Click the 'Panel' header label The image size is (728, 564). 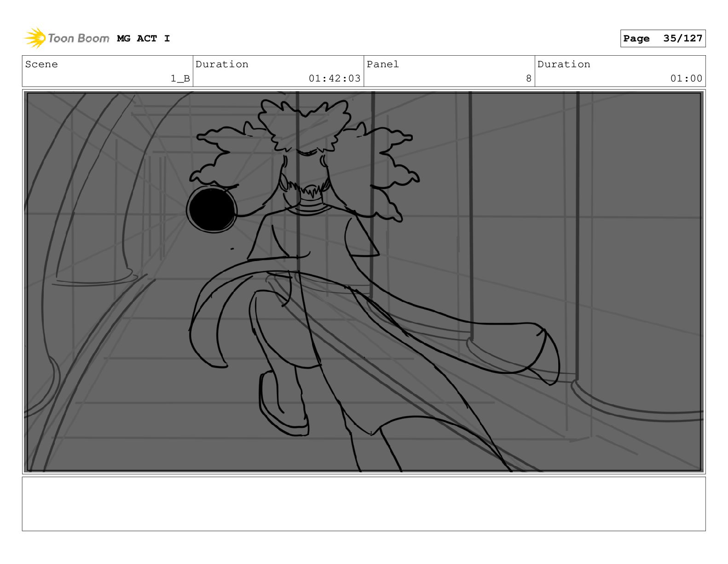383,64
